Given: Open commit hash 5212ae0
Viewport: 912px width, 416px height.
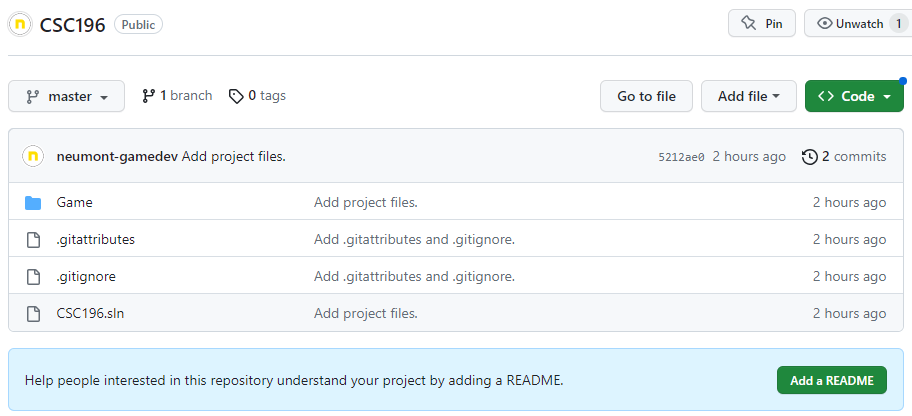Looking at the screenshot, I should 681,157.
